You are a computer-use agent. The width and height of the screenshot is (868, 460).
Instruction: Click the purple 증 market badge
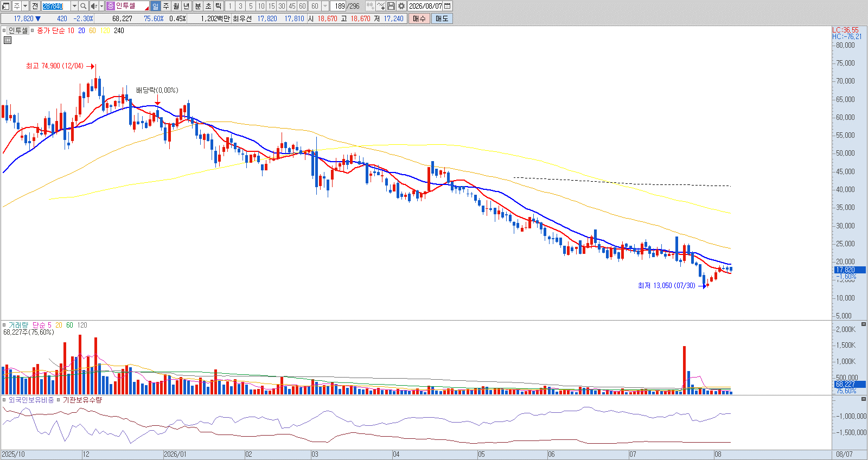point(111,6)
